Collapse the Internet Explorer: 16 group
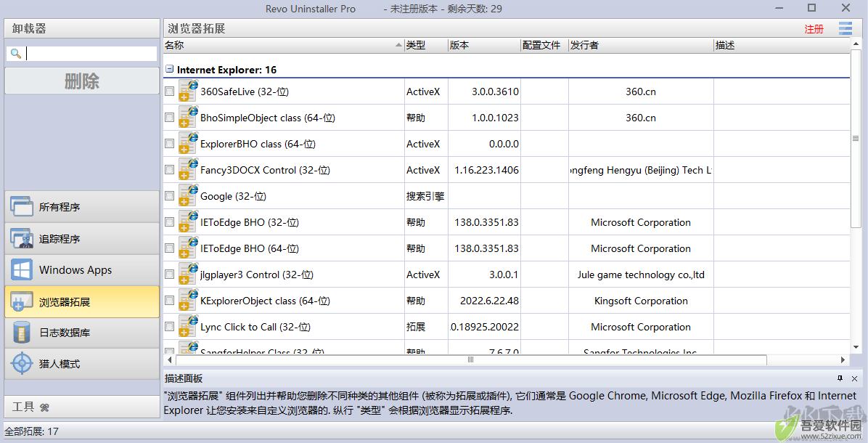This screenshot has width=868, height=443. 169,69
